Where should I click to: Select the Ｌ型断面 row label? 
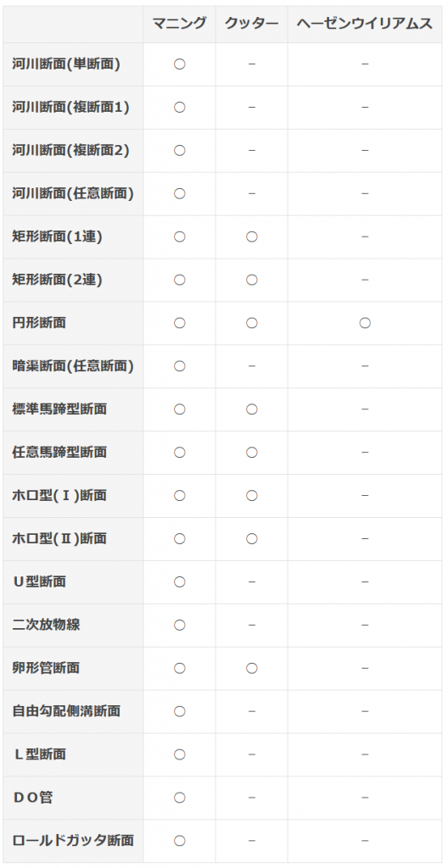pos(39,755)
